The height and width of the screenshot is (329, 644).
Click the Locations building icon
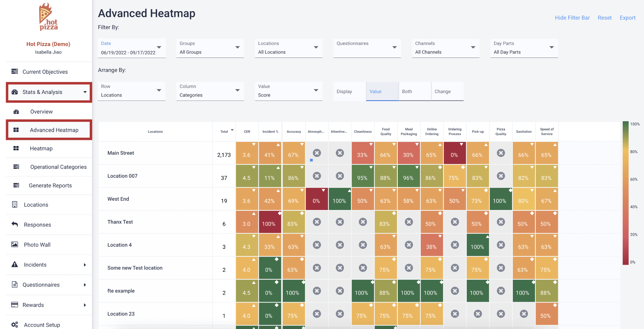[15, 205]
